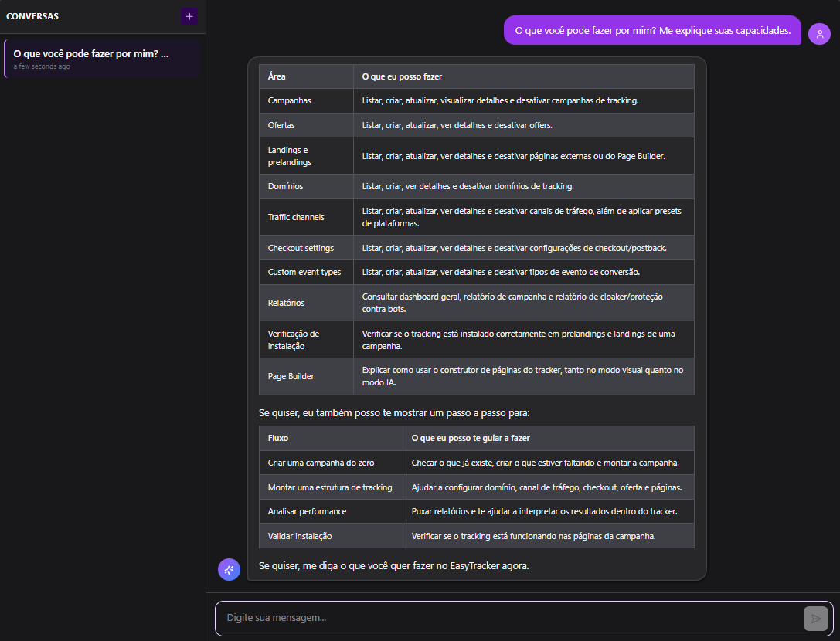Click the 'Puxar relatórios' description cell

click(548, 511)
